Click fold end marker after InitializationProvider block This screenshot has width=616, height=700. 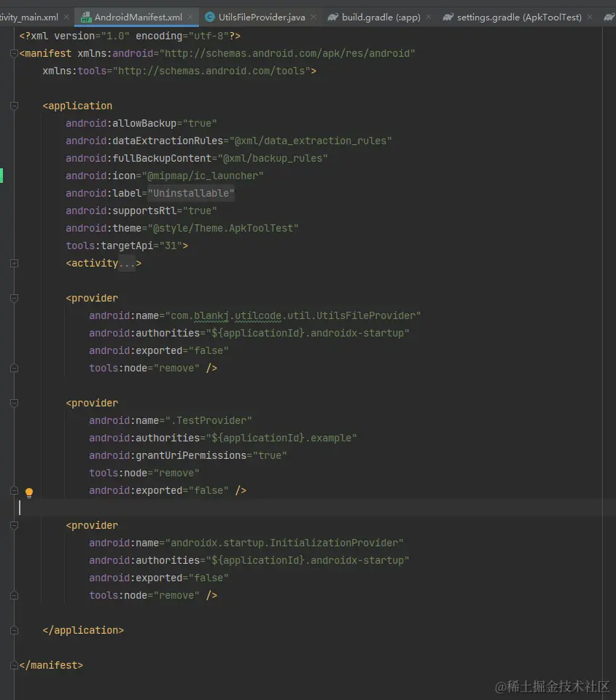tap(14, 596)
